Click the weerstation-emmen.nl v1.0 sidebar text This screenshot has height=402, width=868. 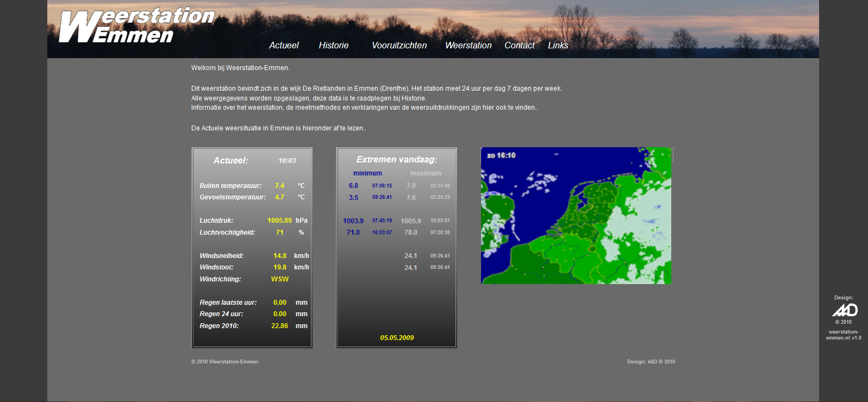844,335
